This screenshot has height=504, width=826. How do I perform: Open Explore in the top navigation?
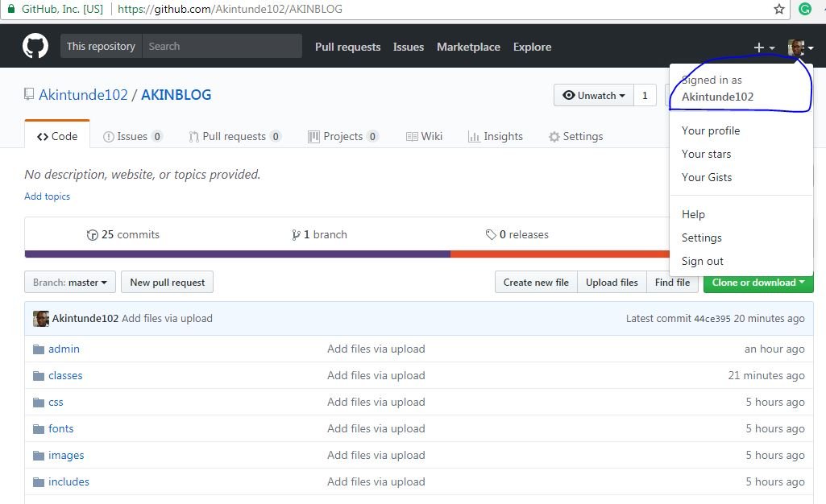(532, 47)
